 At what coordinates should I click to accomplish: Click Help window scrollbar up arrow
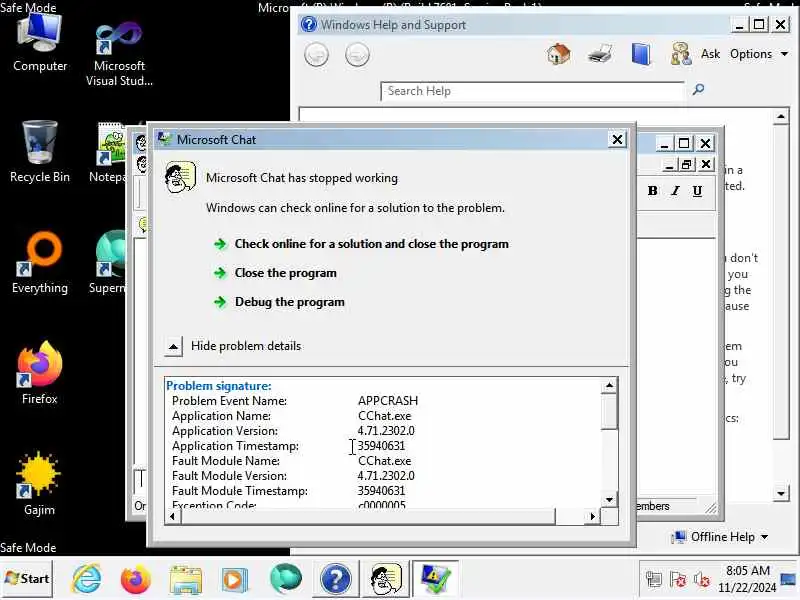tap(781, 116)
